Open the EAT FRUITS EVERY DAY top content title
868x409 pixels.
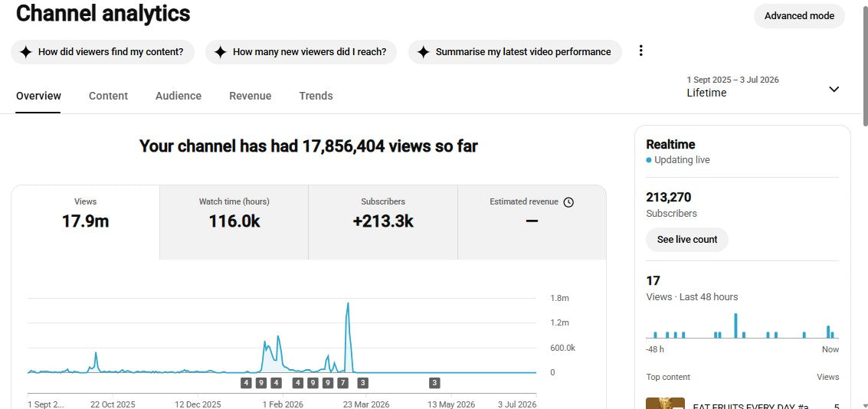click(751, 407)
